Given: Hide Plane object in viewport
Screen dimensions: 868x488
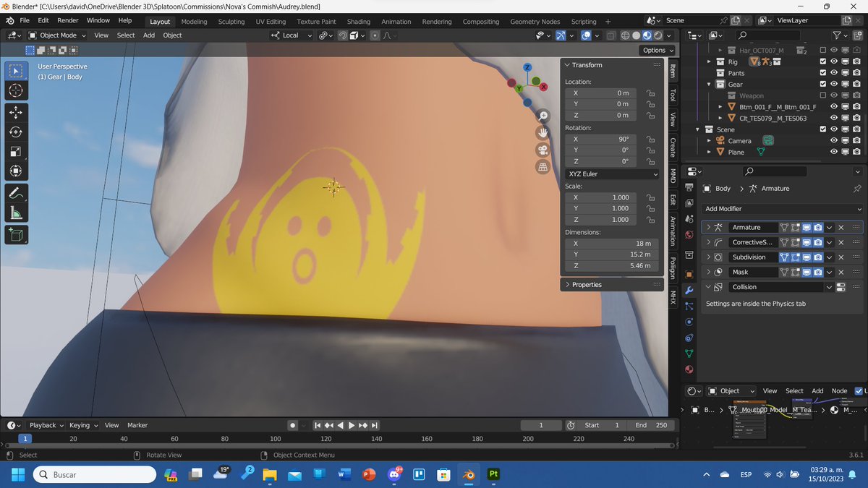Looking at the screenshot, I should tap(834, 152).
